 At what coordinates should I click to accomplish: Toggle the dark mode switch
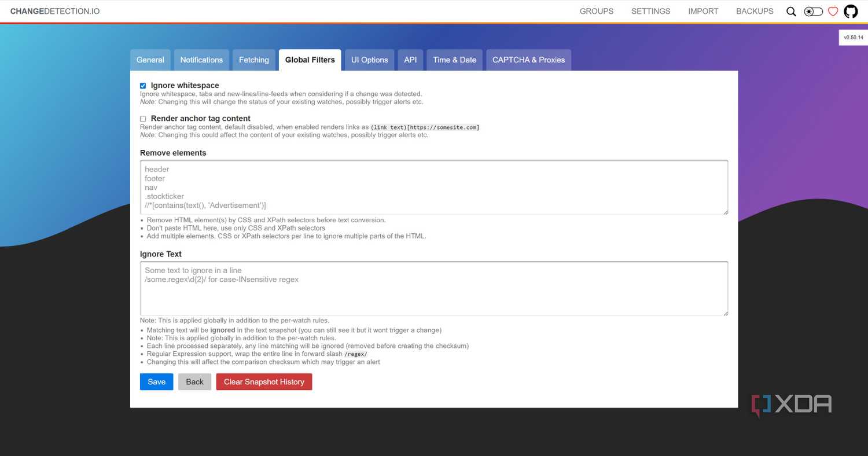point(813,11)
